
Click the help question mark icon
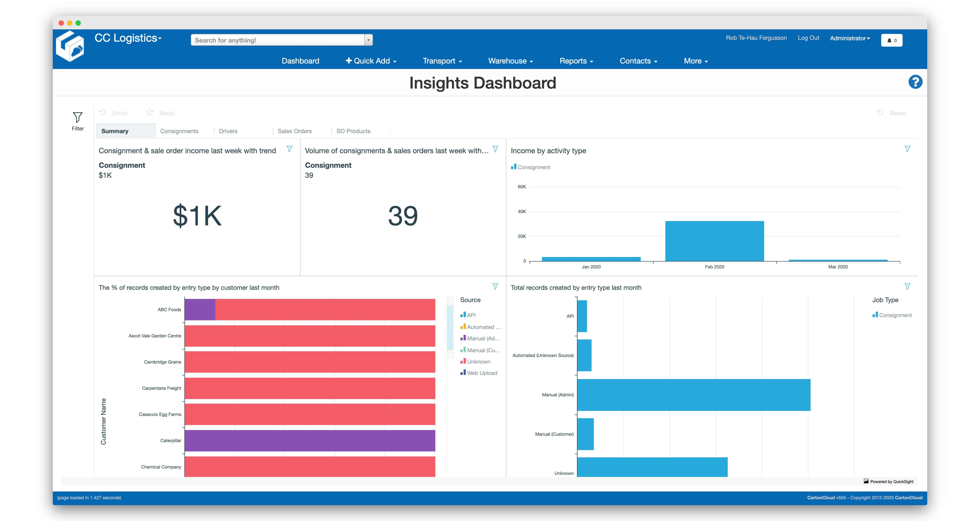916,81
